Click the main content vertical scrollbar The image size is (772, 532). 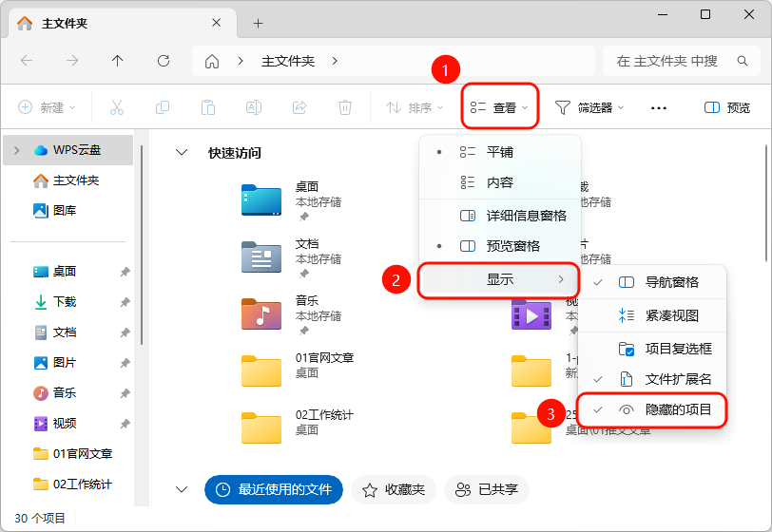[766, 203]
